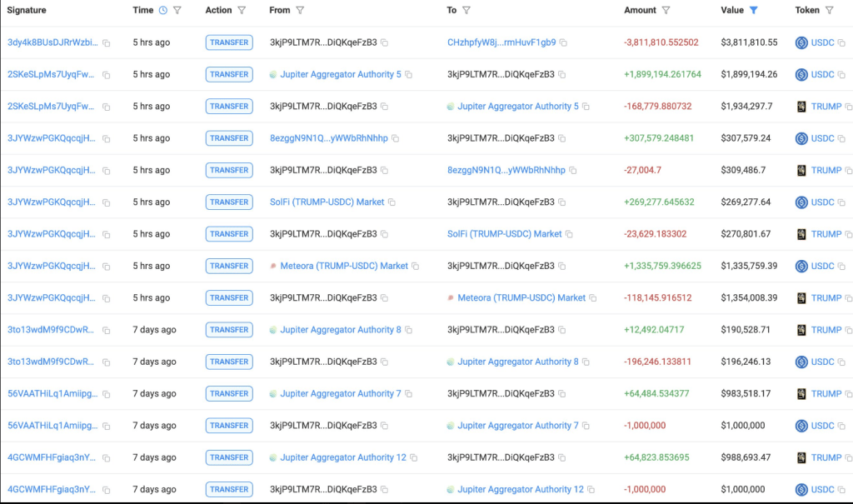Image resolution: width=853 pixels, height=504 pixels.
Task: Copy the 3dy4k8BUsDJRrWzbi signature
Action: [x=107, y=42]
